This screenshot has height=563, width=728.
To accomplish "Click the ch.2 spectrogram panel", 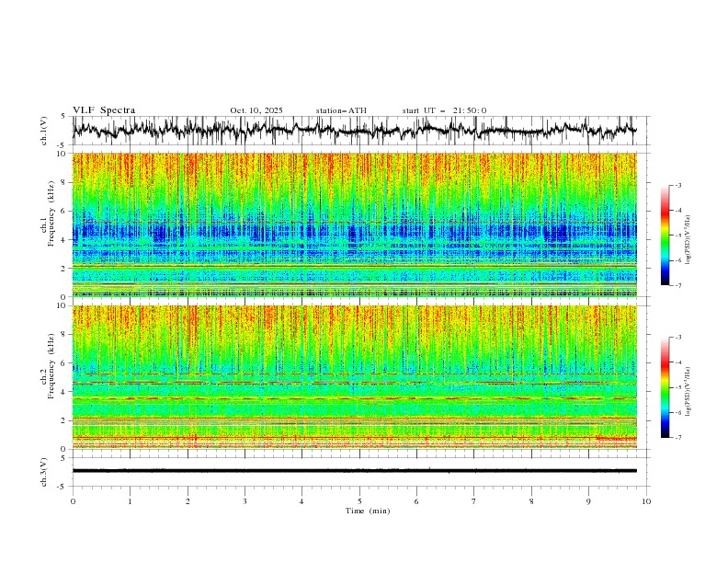I will pos(354,377).
